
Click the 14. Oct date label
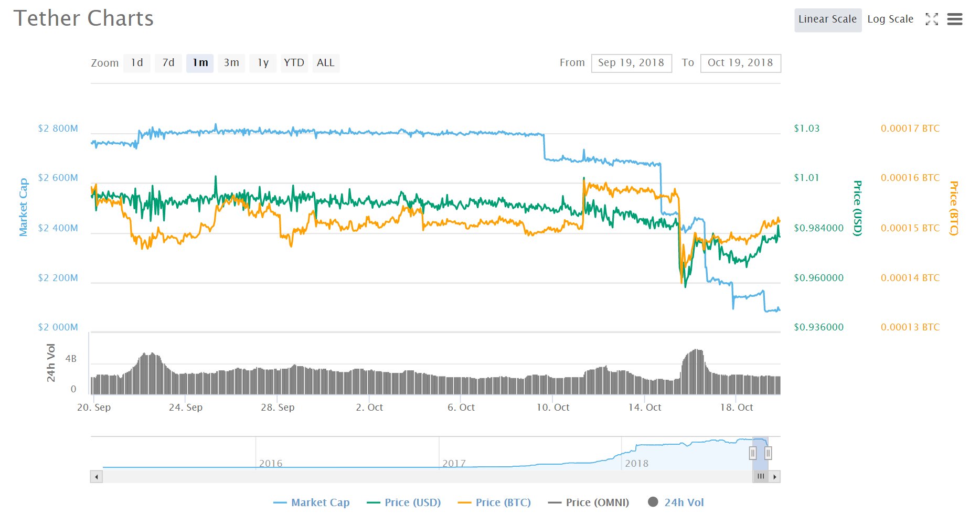[x=645, y=408]
